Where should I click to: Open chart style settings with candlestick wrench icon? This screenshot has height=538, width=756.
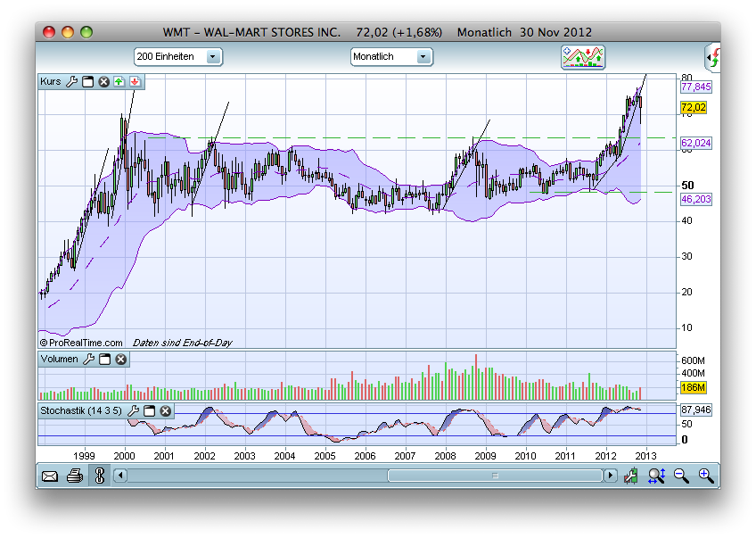pos(631,476)
